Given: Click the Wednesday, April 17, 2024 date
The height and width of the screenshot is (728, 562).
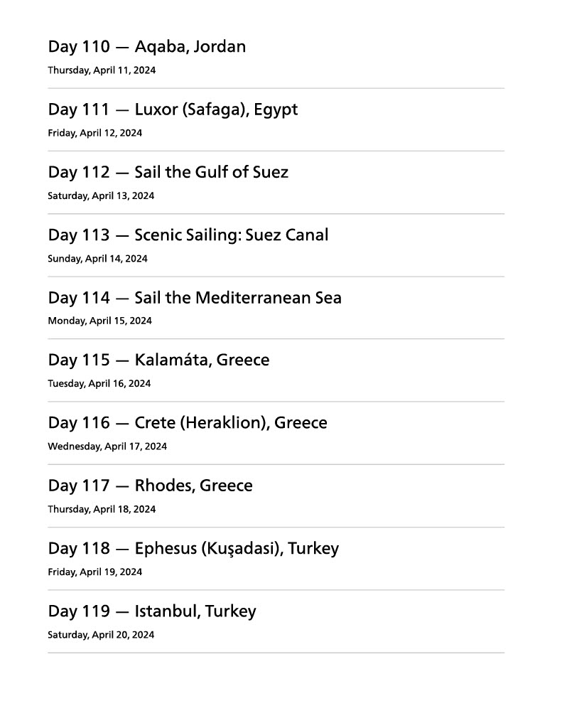Looking at the screenshot, I should coord(107,446).
